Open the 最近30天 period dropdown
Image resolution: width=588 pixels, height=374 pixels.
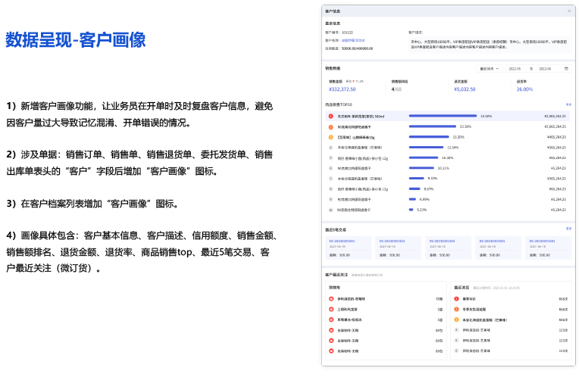(x=489, y=68)
